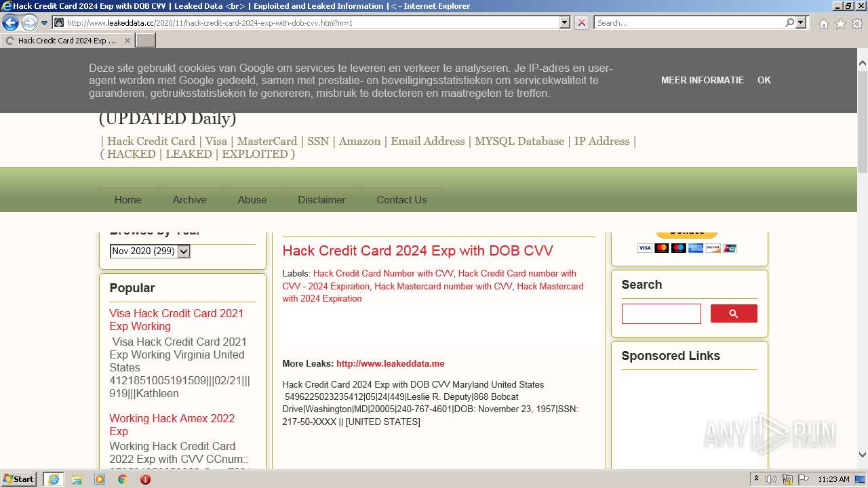Click the sidebar Search text field
The width and height of the screenshot is (868, 488).
661,314
